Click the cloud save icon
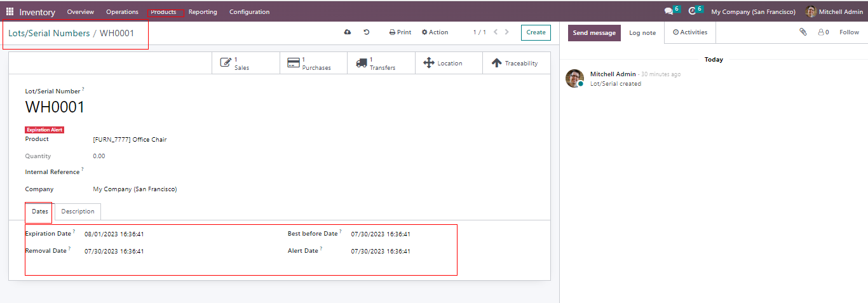This screenshot has width=868, height=303. tap(348, 32)
